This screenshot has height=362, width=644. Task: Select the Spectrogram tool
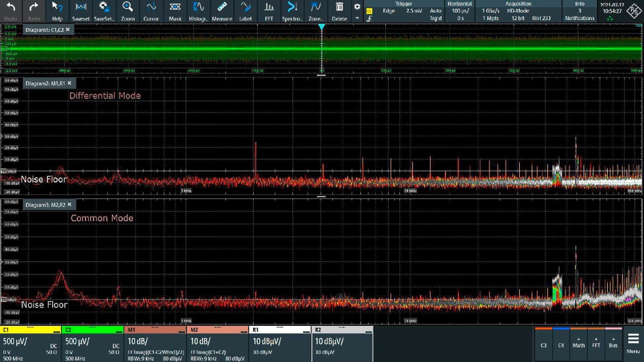[292, 11]
